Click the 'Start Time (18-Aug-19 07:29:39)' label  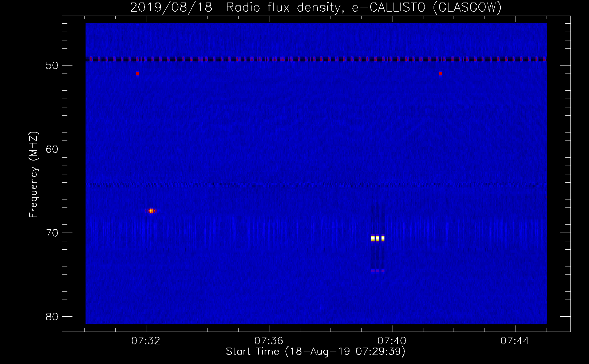[316, 352]
